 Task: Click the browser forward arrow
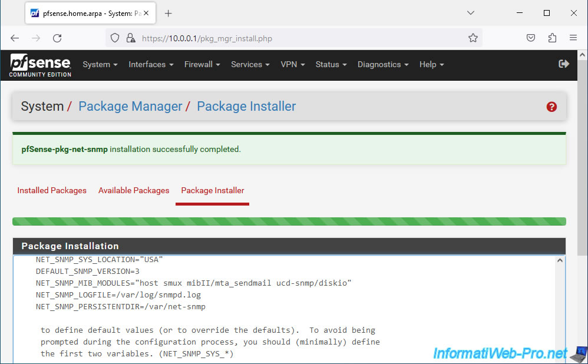[36, 38]
